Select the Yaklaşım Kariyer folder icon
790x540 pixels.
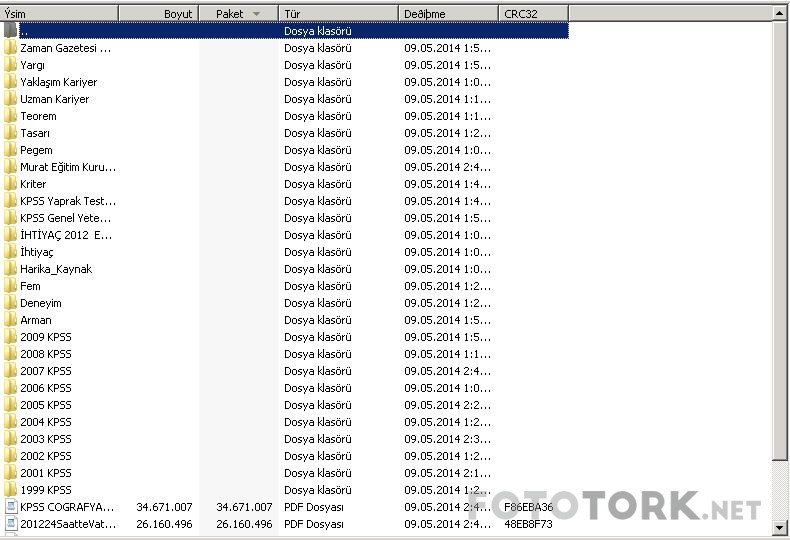point(10,82)
